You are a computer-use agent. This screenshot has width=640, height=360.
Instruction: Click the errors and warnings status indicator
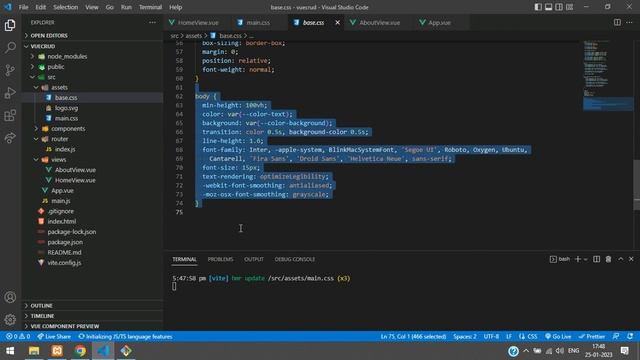18,336
